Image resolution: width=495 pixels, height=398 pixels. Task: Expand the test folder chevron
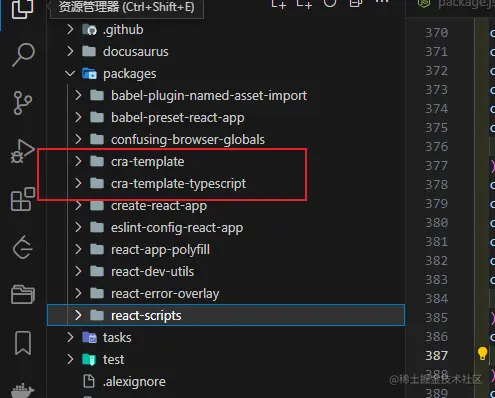pyautogui.click(x=70, y=359)
